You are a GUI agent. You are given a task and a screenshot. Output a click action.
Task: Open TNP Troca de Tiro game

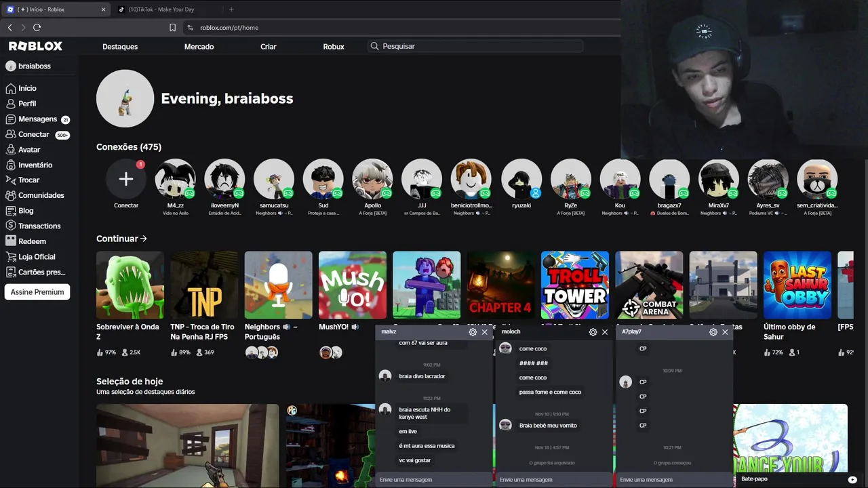click(x=204, y=285)
